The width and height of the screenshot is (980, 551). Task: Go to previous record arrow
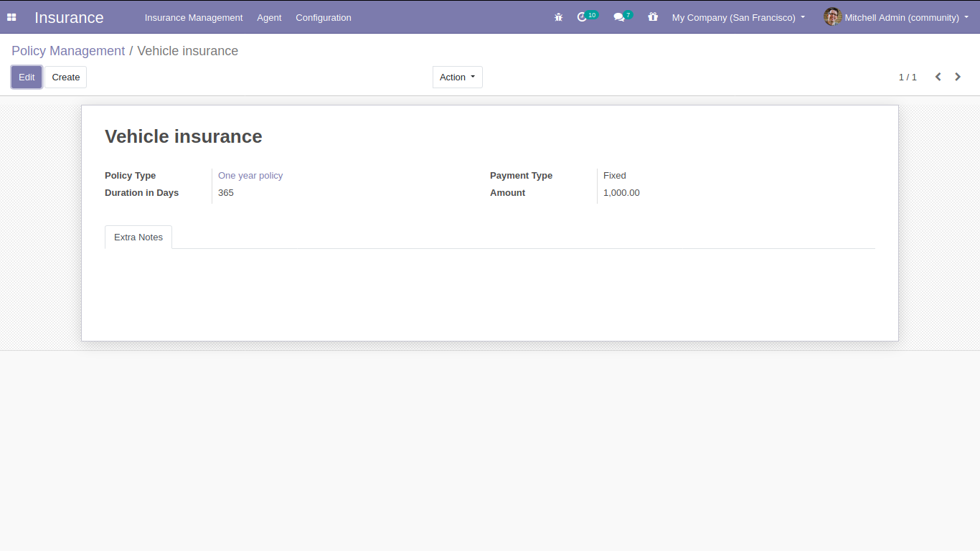(x=938, y=77)
